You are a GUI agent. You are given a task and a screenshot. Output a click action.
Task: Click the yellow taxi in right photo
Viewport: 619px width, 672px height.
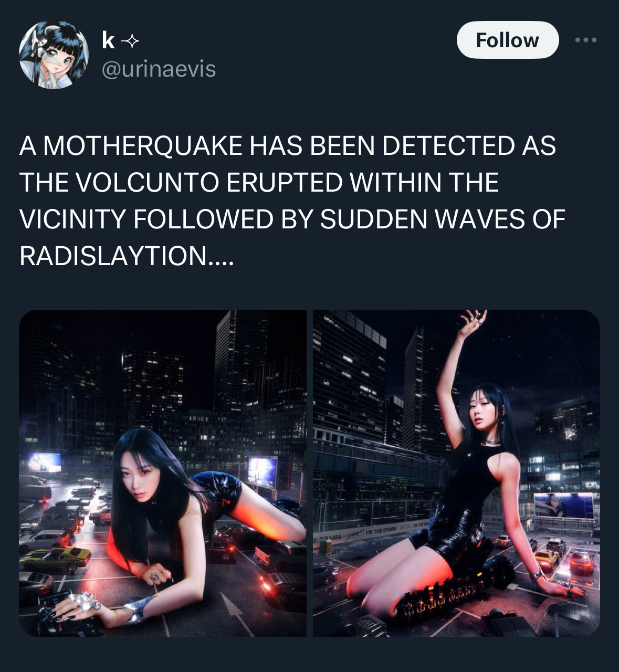point(546,559)
